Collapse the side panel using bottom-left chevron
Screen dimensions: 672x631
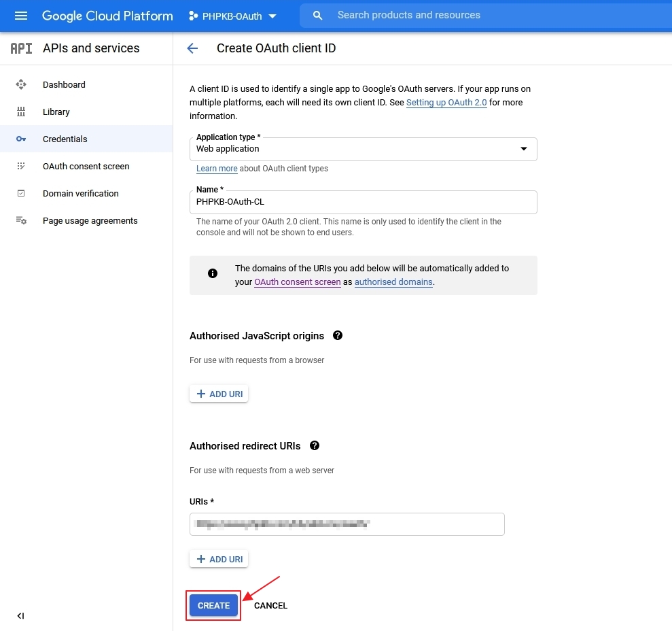pos(20,615)
